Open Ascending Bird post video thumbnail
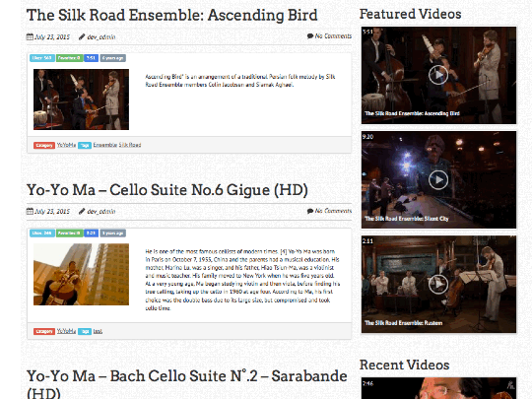 click(x=81, y=100)
